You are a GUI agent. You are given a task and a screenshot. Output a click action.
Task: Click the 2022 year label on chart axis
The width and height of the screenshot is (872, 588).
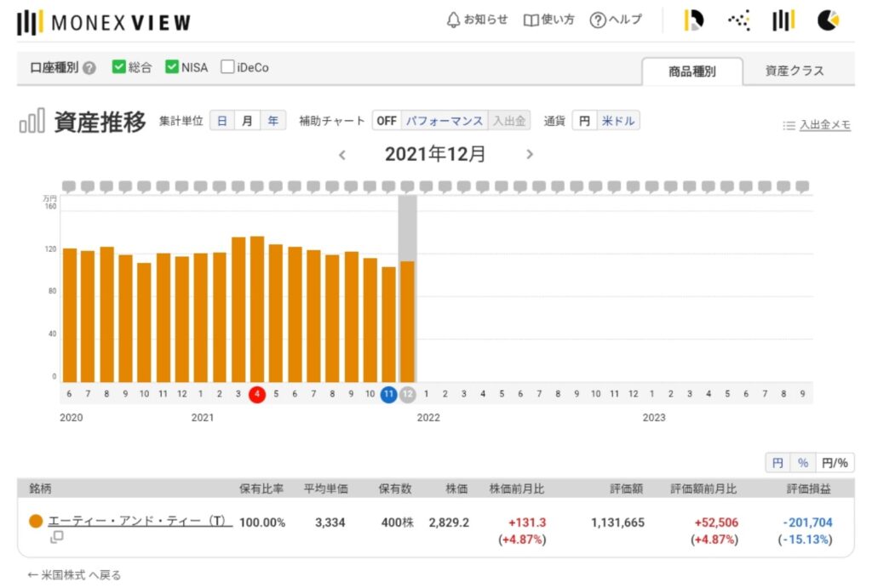(x=428, y=417)
